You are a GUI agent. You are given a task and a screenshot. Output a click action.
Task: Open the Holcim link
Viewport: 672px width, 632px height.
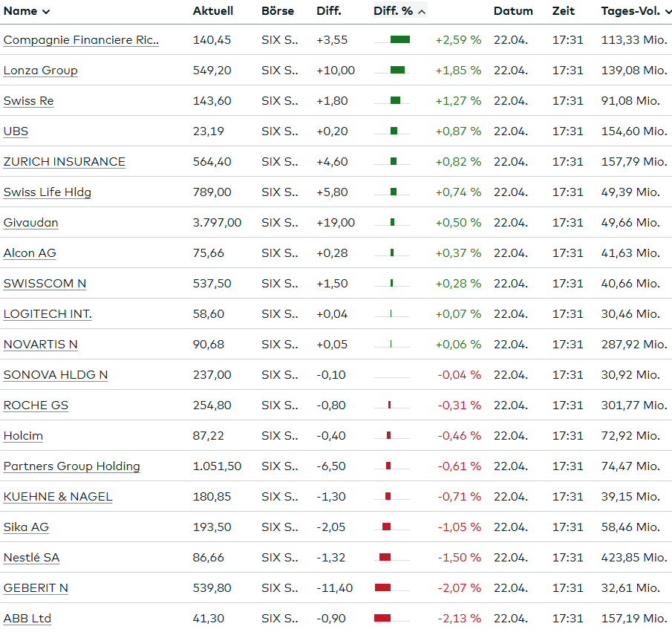(23, 436)
